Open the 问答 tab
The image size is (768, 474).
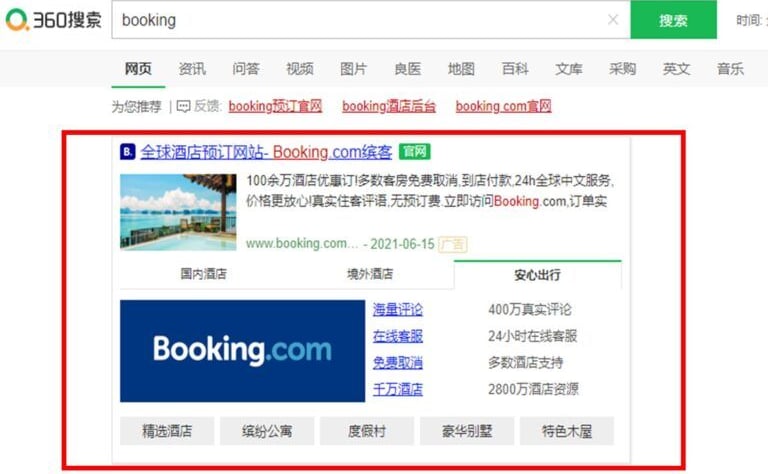246,69
